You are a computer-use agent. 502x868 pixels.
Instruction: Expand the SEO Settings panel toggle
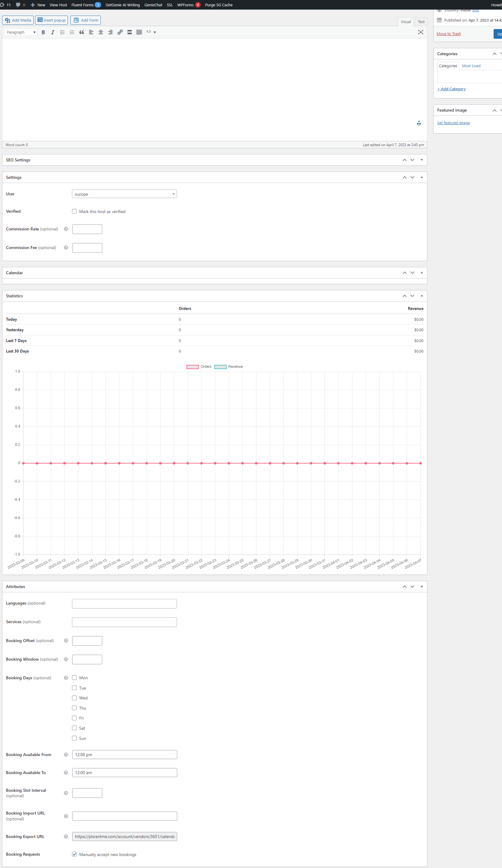(422, 160)
